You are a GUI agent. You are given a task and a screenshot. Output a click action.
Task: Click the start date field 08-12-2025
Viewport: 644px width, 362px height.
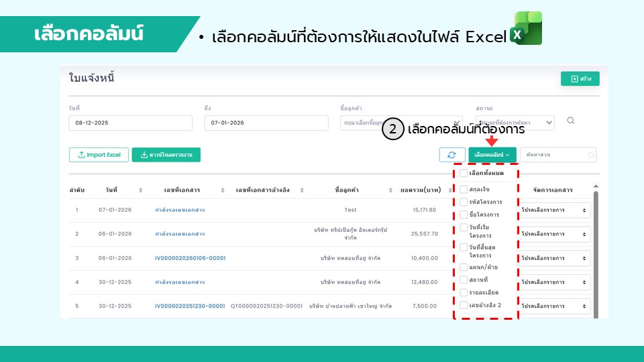130,123
